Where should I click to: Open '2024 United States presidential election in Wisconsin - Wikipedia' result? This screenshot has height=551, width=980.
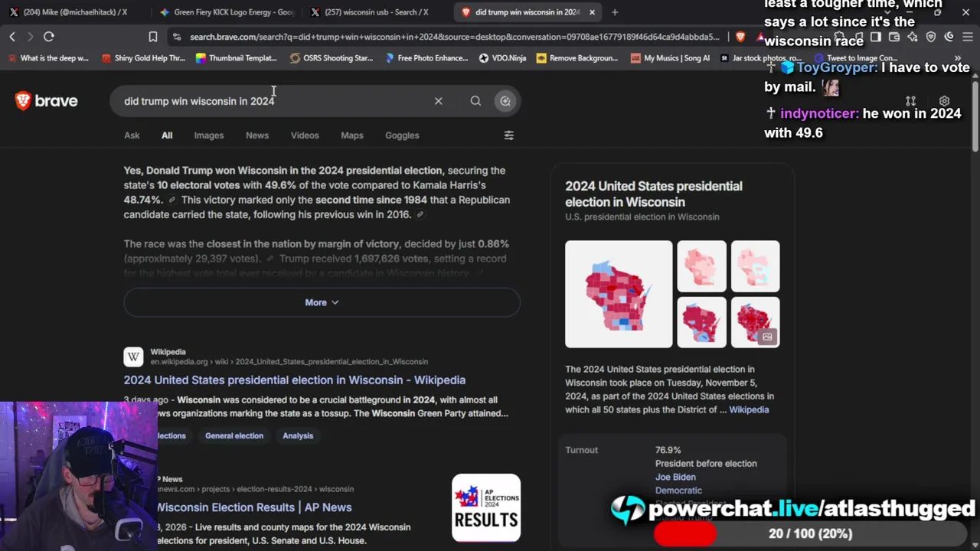tap(295, 380)
